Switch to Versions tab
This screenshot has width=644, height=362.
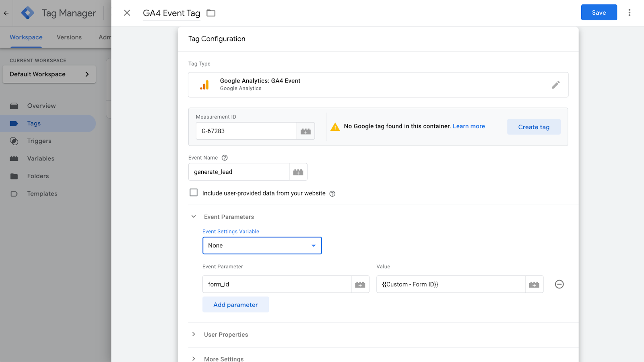(x=69, y=37)
